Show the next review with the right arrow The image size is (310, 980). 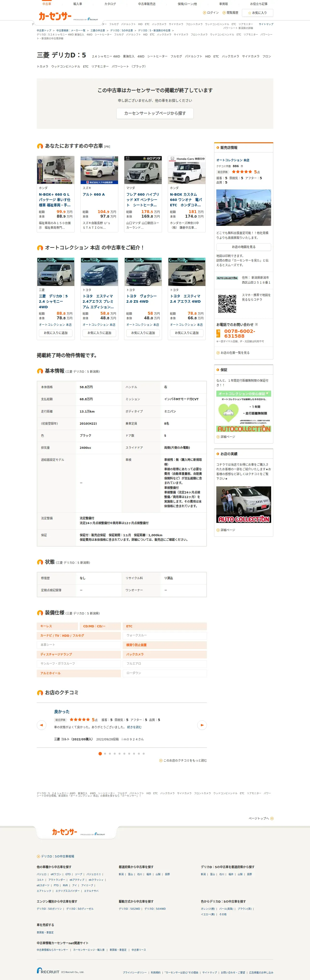tap(202, 725)
